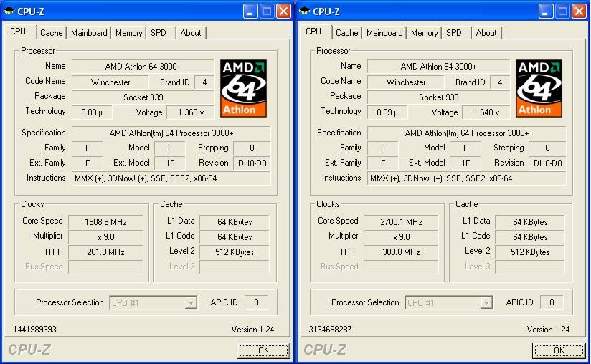591x364 pixels.
Task: Click the x 9.0 Multiplier in left window
Action: pyautogui.click(x=105, y=237)
